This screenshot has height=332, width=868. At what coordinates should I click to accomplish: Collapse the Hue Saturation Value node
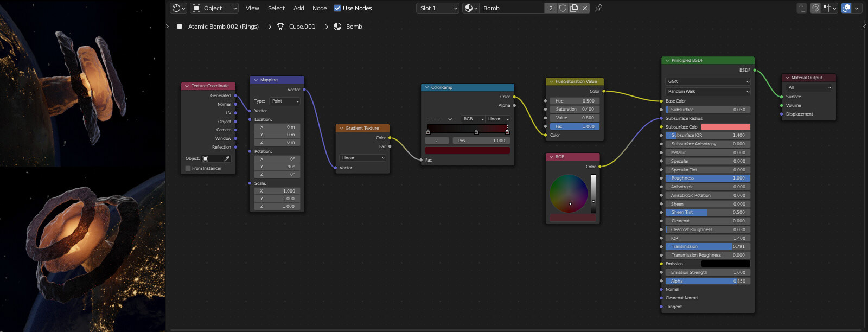tap(551, 81)
